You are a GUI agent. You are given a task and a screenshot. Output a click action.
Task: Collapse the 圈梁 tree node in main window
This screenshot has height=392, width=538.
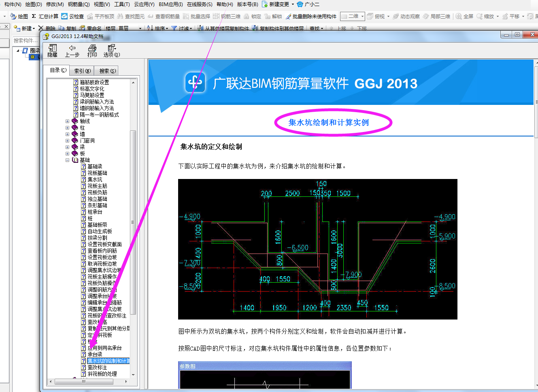click(x=18, y=51)
